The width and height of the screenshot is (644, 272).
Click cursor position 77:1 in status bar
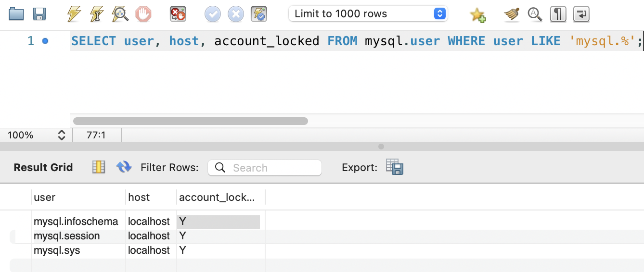point(96,135)
